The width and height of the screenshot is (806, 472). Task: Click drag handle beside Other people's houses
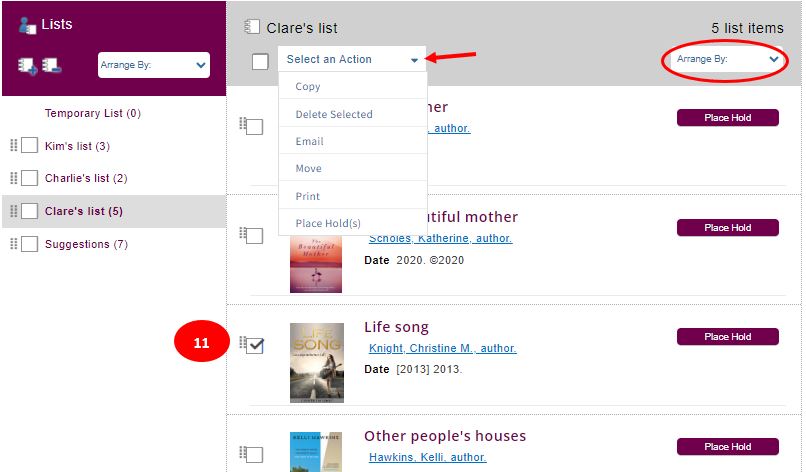[243, 453]
